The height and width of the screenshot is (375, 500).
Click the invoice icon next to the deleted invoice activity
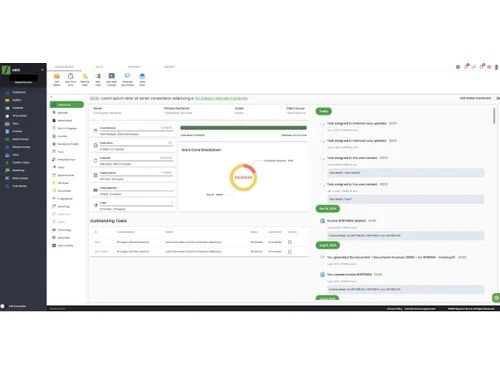point(322,221)
